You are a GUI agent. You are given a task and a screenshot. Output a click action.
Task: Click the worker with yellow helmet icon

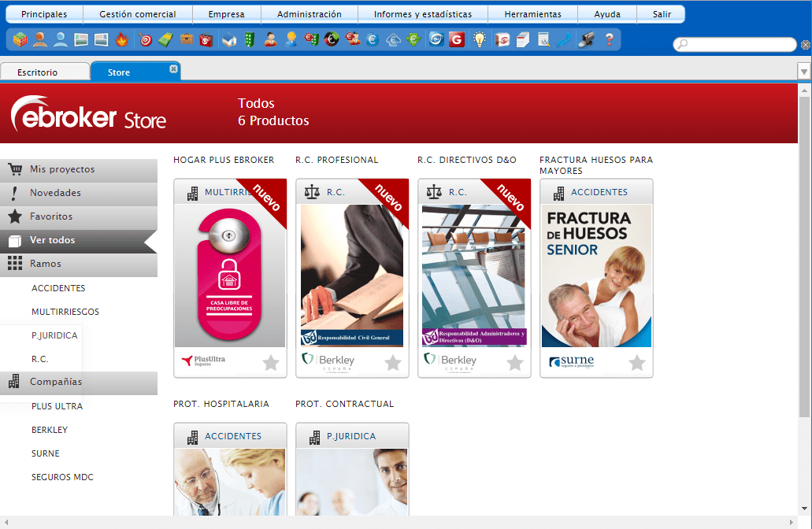[x=291, y=40]
